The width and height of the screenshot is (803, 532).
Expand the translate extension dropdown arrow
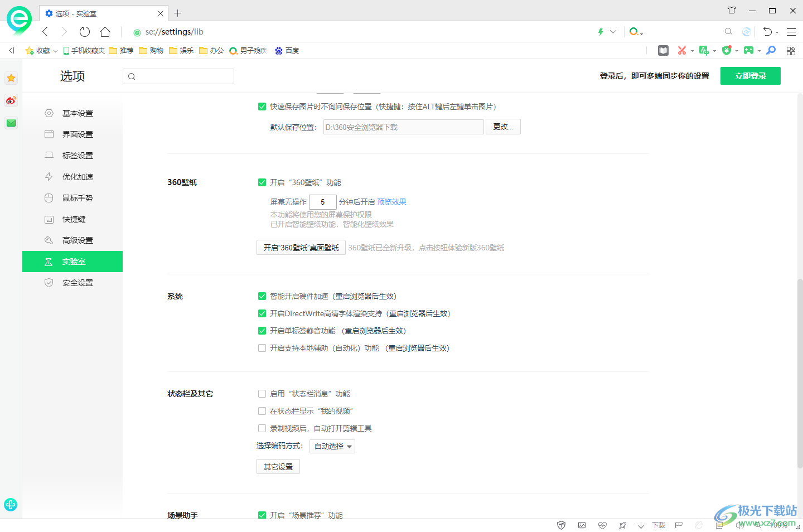click(714, 51)
